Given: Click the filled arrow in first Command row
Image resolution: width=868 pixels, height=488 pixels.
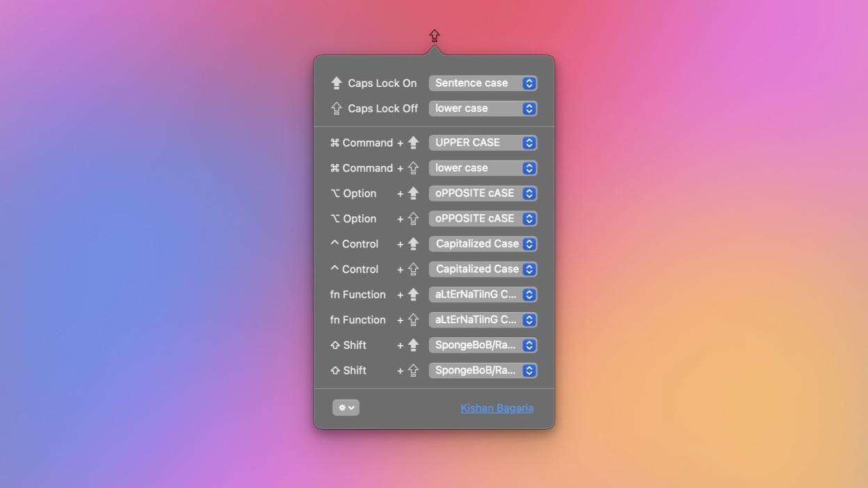Looking at the screenshot, I should (413, 143).
